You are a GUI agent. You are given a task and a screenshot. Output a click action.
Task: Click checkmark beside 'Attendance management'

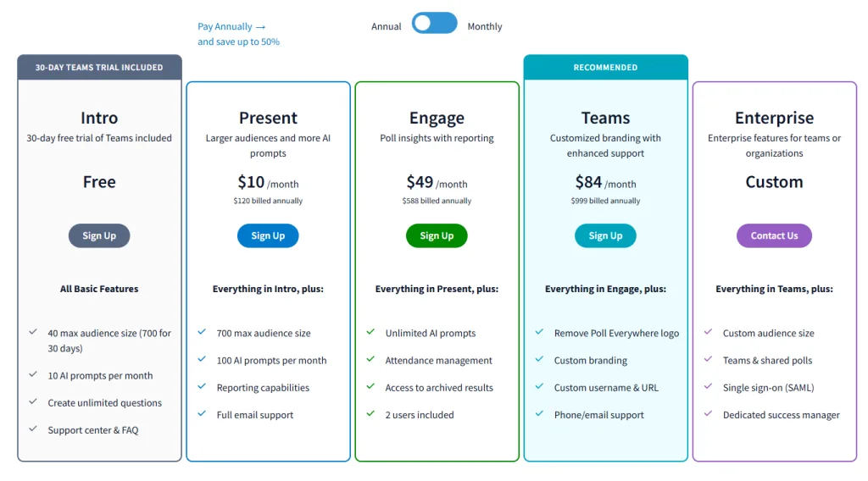click(370, 360)
